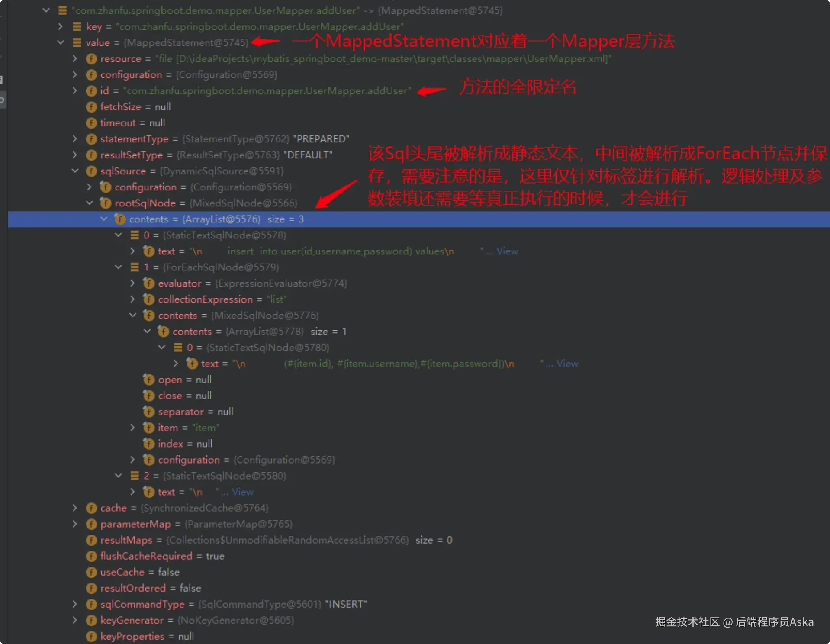
Task: Expand the cache SynchronizedCache row
Action: pos(75,508)
